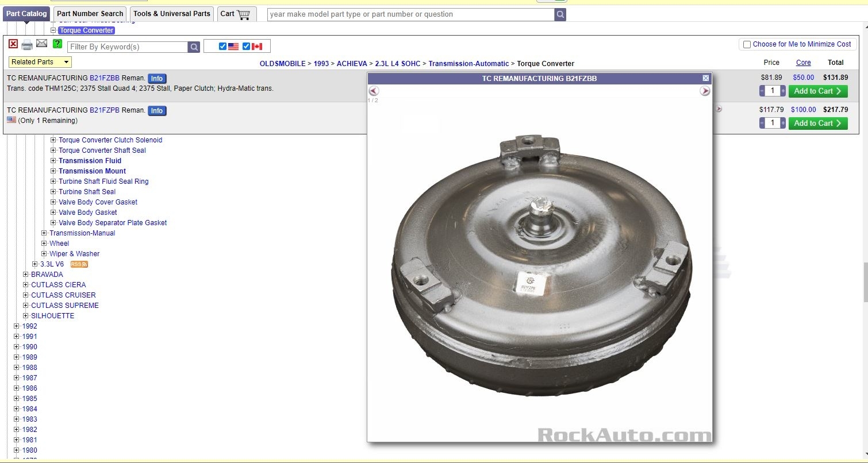Increase quantity for the $131.89 item

coord(783,91)
